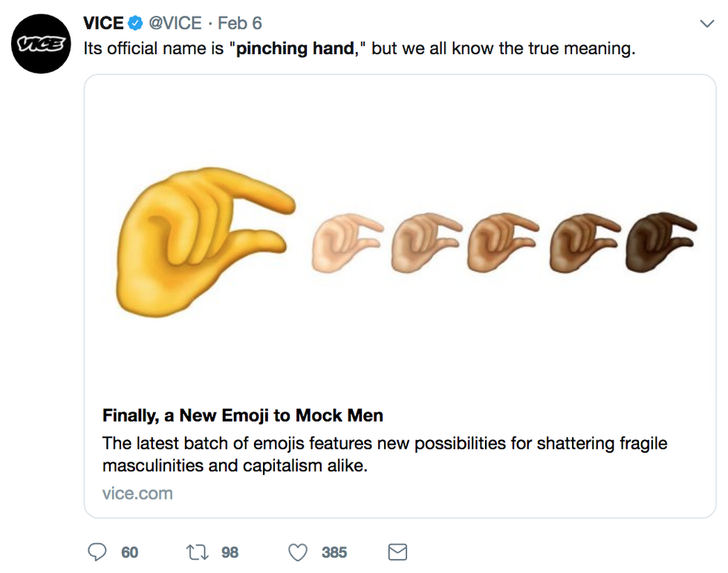Viewport: 728px width, 573px height.
Task: Open "Finally, a New Emoji to Mock Men" headline
Action: click(x=243, y=415)
